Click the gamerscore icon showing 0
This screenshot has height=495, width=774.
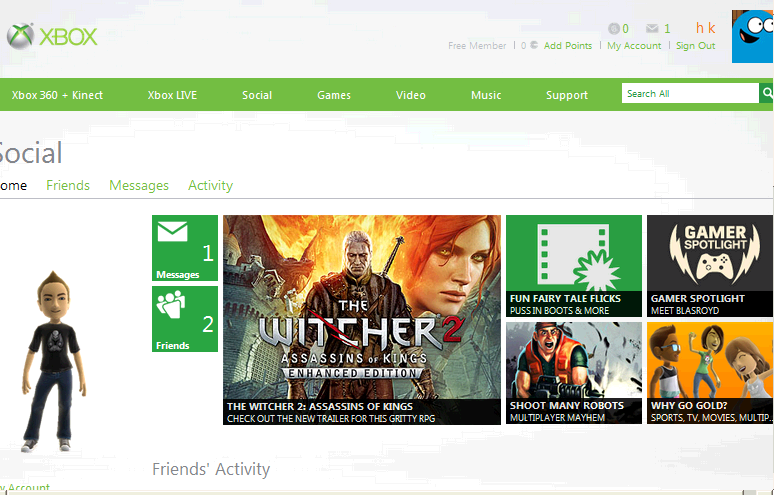pos(614,29)
